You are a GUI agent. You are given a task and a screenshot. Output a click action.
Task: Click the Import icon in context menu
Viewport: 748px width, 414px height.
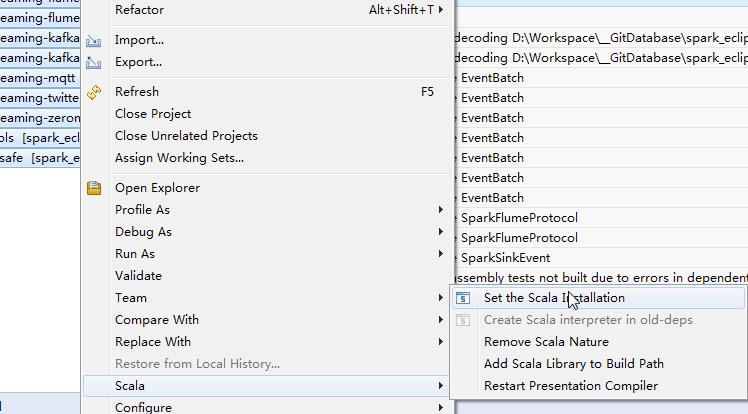[x=94, y=40]
